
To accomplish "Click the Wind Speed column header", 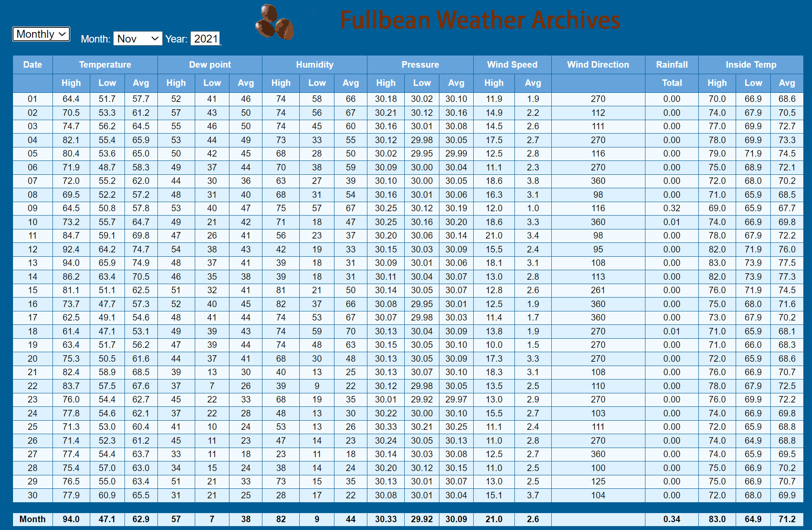I will pos(512,65).
